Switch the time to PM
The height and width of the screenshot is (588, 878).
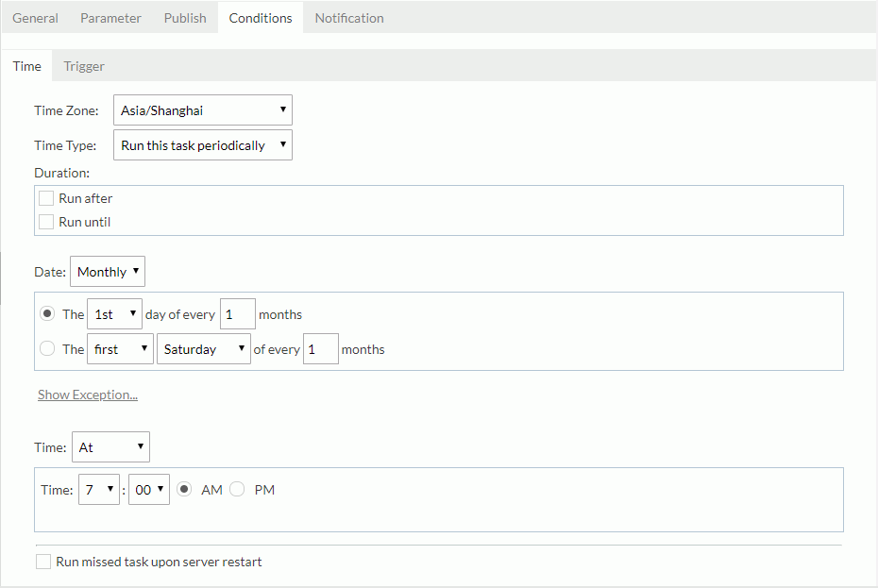tap(237, 489)
